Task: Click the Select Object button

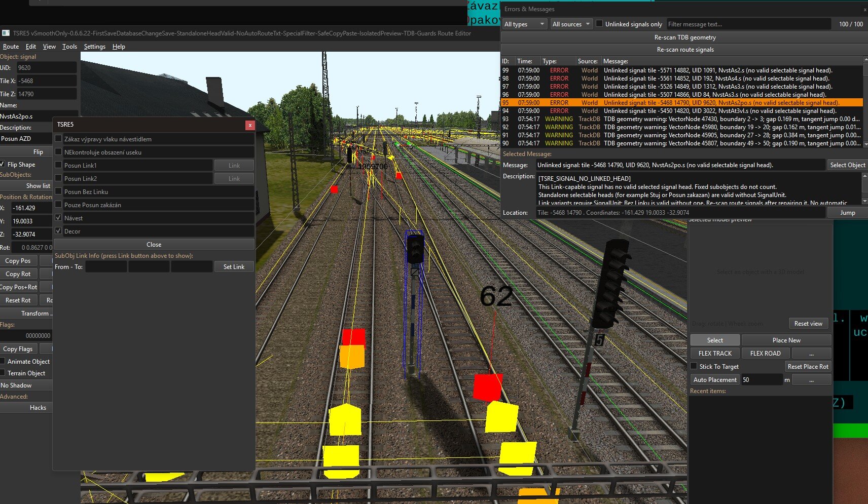Action: pyautogui.click(x=847, y=165)
